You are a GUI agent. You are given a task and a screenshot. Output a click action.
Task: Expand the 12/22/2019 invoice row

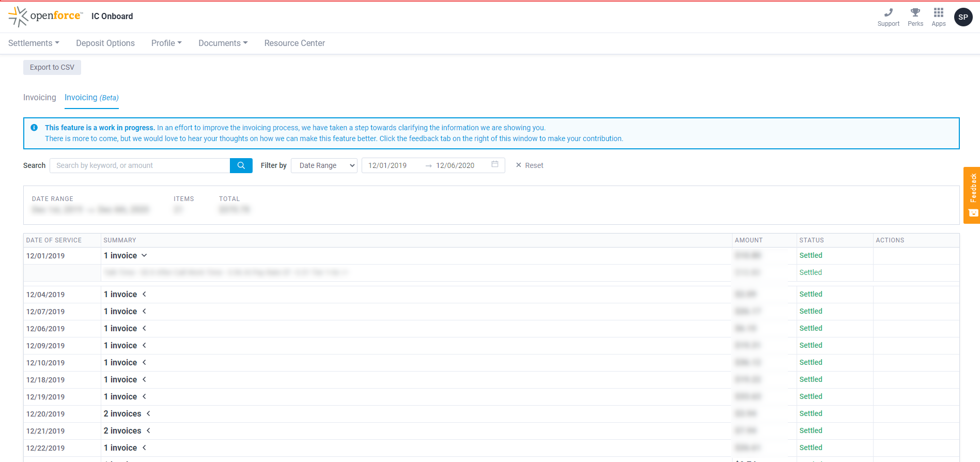(144, 448)
